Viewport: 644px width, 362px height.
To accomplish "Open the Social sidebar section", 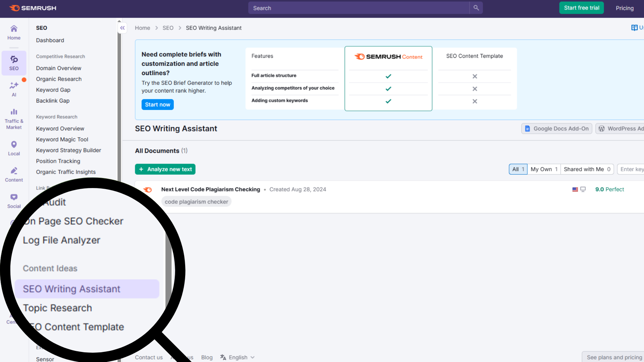I will pos(14,201).
